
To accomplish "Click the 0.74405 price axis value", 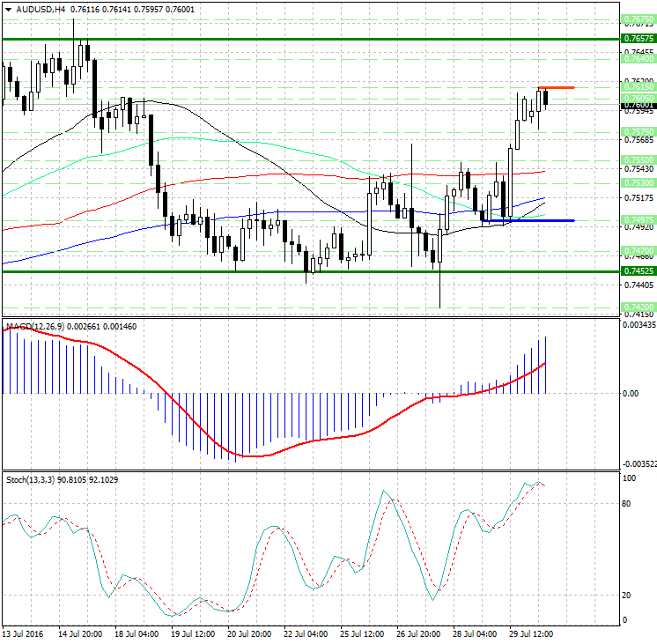I will point(639,285).
